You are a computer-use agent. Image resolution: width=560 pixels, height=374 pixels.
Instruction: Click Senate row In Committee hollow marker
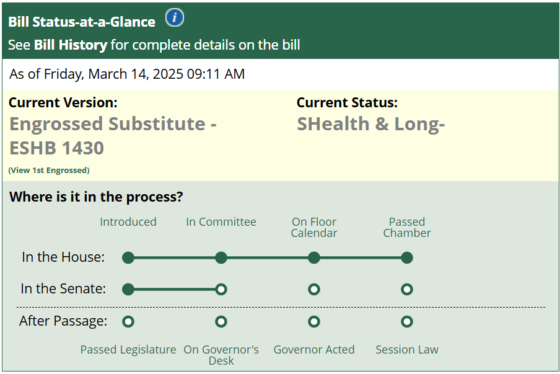click(221, 289)
